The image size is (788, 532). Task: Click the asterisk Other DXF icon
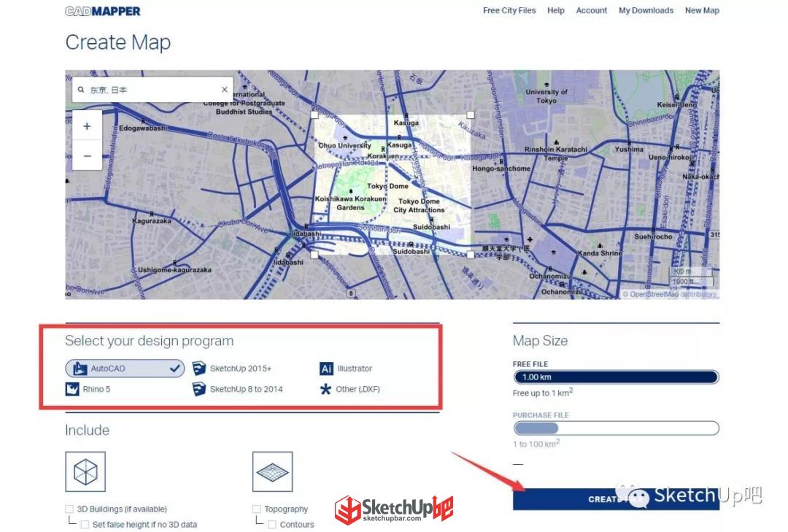325,389
